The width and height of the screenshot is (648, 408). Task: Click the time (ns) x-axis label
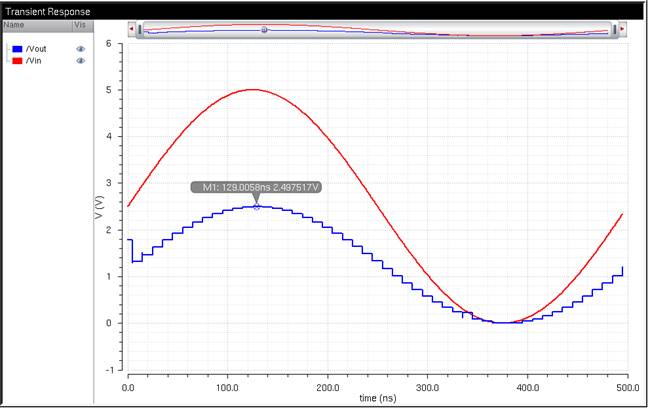pyautogui.click(x=381, y=398)
